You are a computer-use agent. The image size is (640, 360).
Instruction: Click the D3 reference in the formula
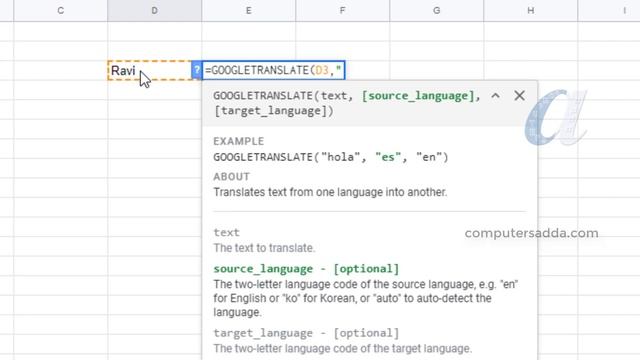pyautogui.click(x=322, y=71)
